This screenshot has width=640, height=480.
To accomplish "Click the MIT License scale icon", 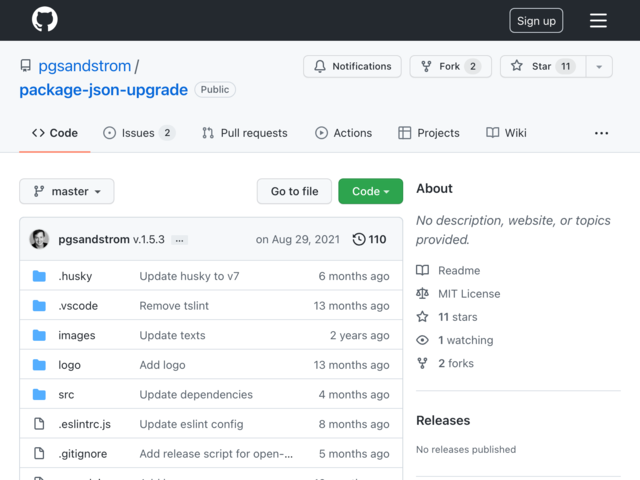I will click(x=422, y=293).
